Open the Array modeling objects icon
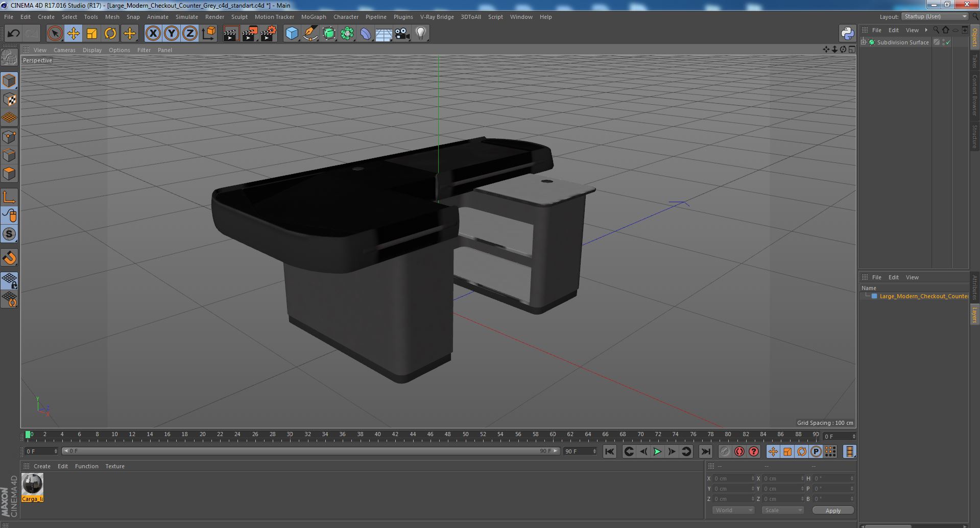The height and width of the screenshot is (528, 980). [347, 34]
